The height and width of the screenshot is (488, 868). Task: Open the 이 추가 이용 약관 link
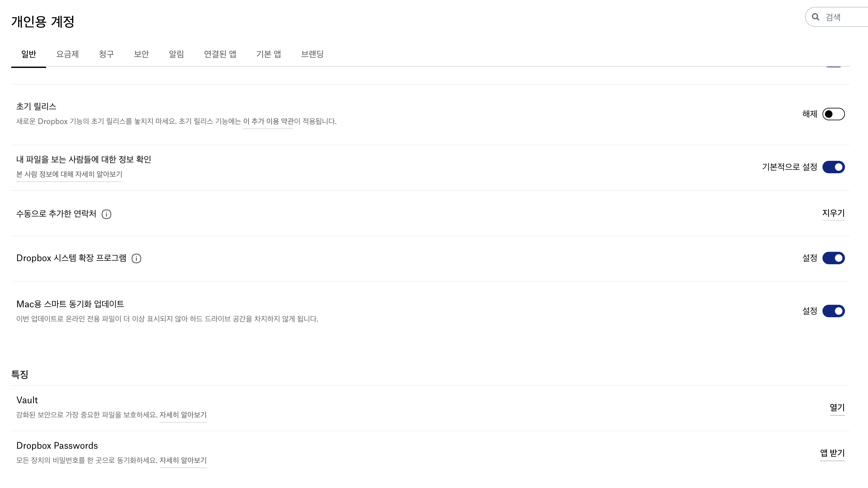pyautogui.click(x=268, y=121)
